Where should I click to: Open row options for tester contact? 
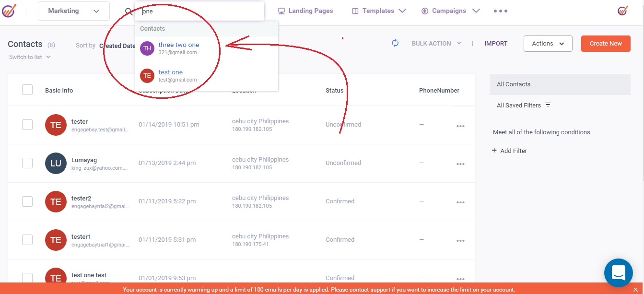point(460,126)
